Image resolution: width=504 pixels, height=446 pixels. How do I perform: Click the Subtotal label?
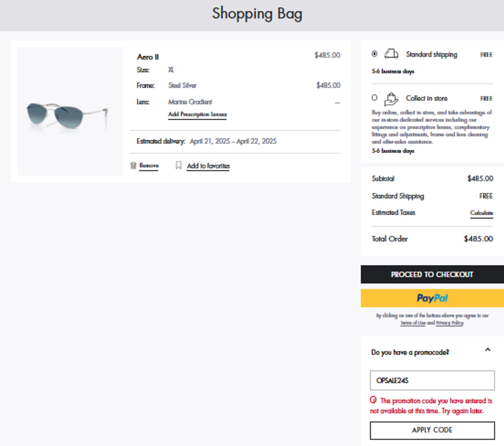click(x=383, y=179)
